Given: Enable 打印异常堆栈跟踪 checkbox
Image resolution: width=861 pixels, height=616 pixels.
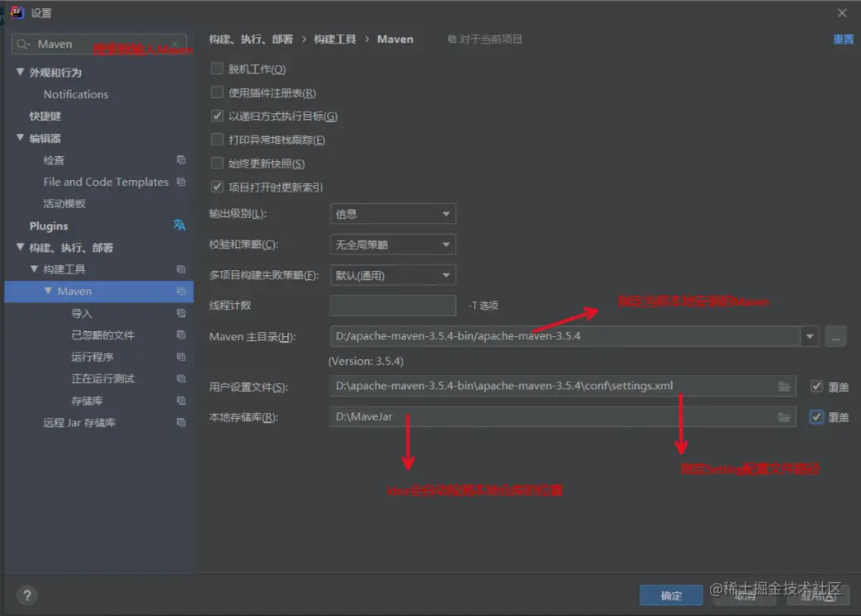Looking at the screenshot, I should coord(217,140).
